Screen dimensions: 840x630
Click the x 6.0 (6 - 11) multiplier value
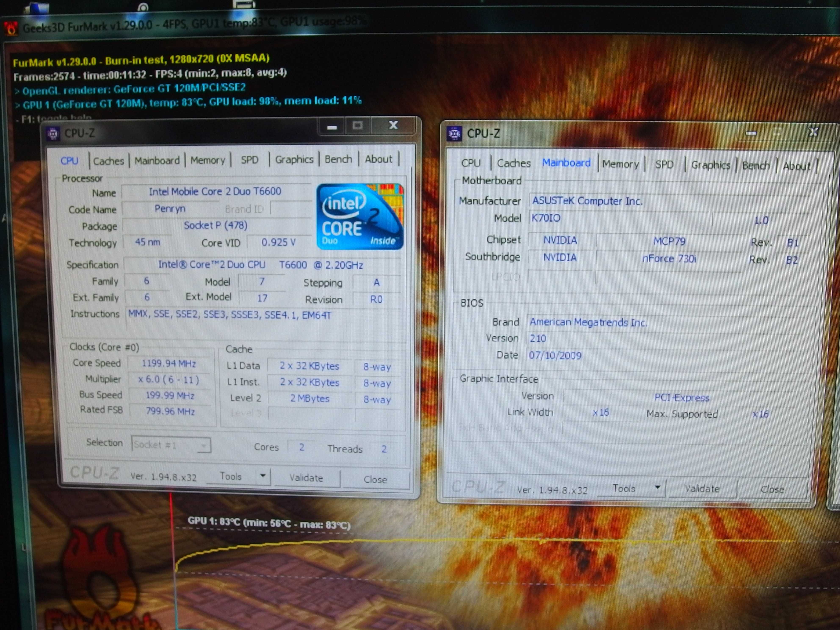click(x=169, y=379)
